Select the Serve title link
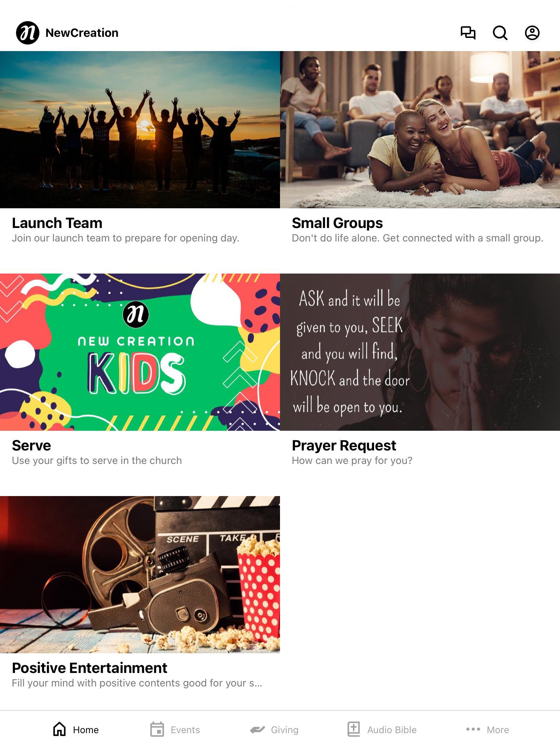 31,445
